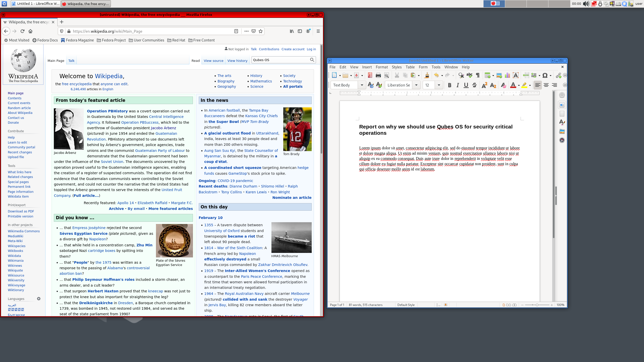Toggle Formatting Marks pilcrow in Writer
Image resolution: width=644 pixels, height=362 pixels.
[x=478, y=75]
